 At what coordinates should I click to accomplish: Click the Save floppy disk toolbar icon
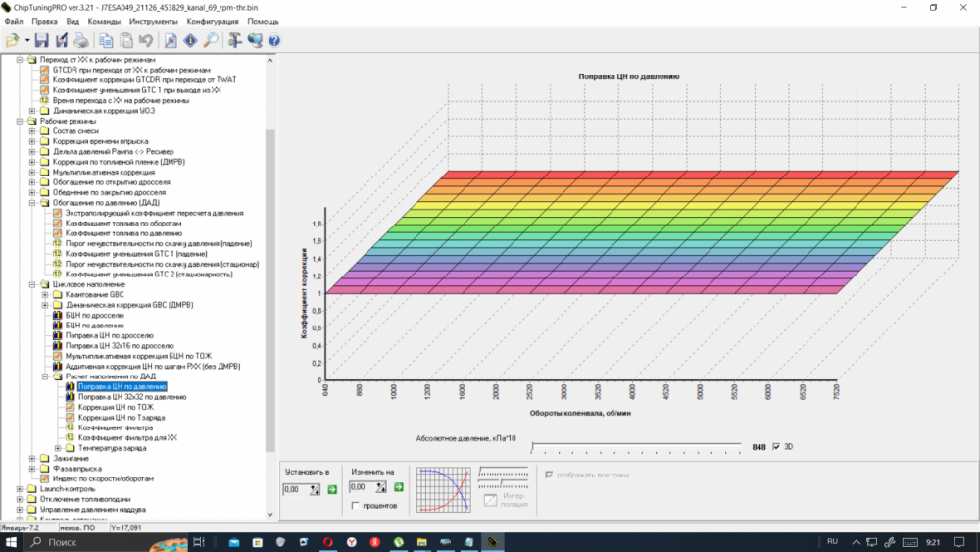click(42, 40)
